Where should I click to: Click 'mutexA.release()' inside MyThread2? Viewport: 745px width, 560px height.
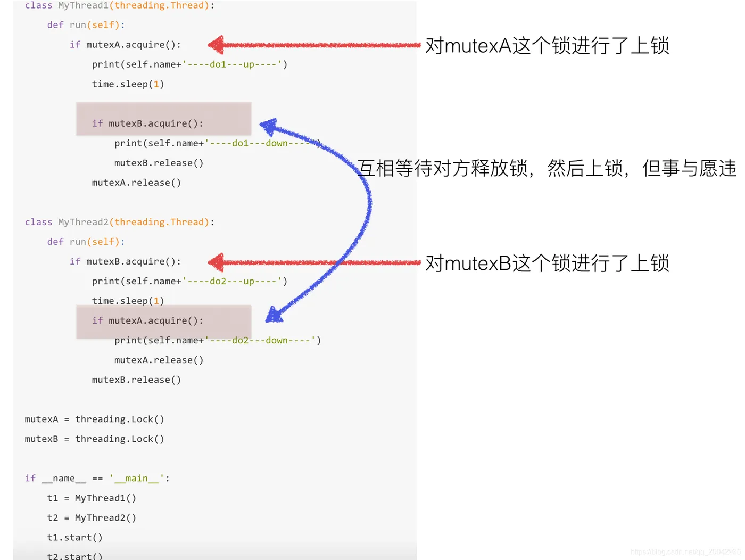[x=159, y=360]
